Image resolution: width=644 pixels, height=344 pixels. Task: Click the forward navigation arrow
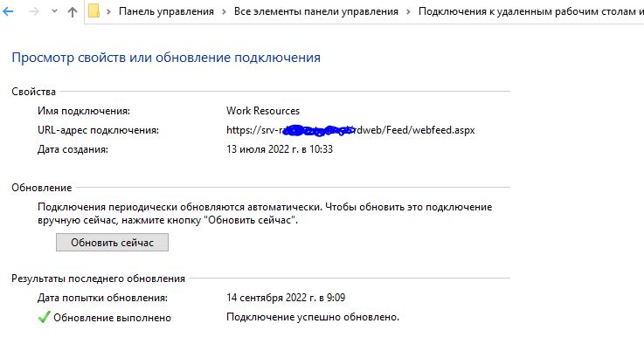click(x=34, y=11)
